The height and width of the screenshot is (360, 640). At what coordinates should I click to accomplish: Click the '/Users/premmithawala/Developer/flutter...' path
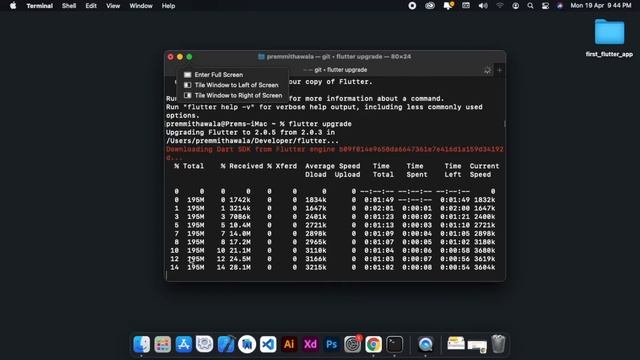click(x=252, y=141)
